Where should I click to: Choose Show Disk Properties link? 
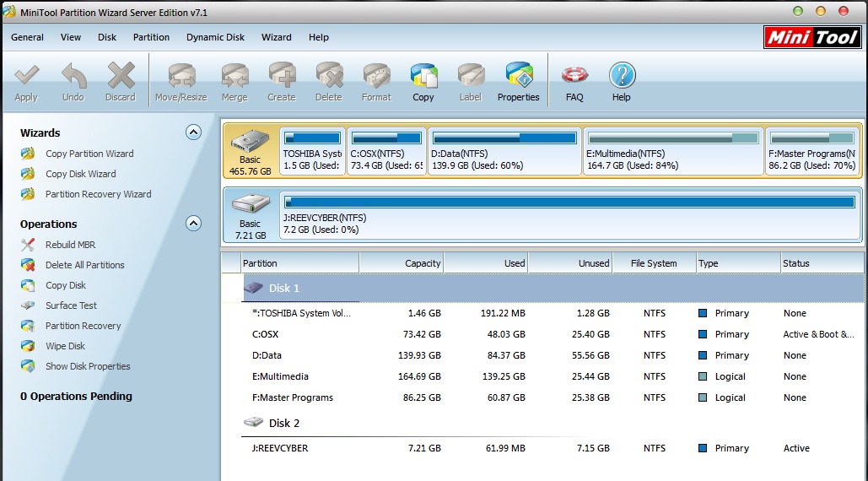point(88,366)
